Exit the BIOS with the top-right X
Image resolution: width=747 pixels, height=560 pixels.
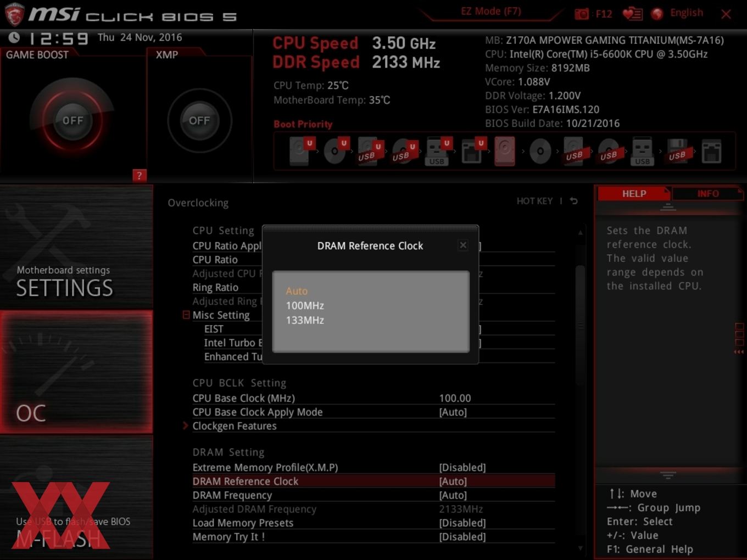[726, 14]
